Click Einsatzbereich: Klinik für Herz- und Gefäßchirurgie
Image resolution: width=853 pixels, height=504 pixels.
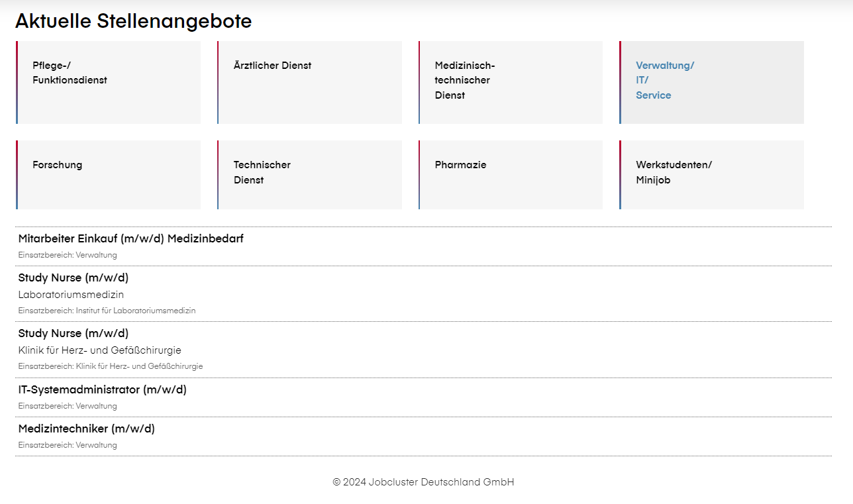point(111,366)
